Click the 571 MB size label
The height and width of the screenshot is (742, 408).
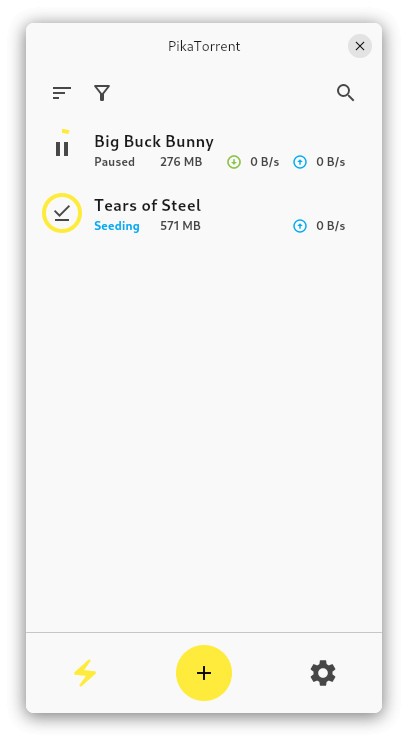click(x=180, y=226)
